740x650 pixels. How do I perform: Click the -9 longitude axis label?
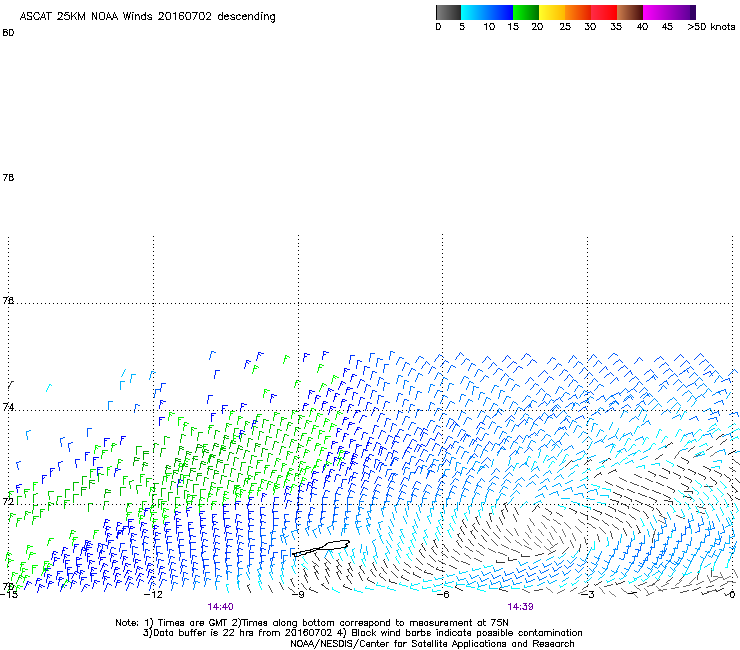298,595
